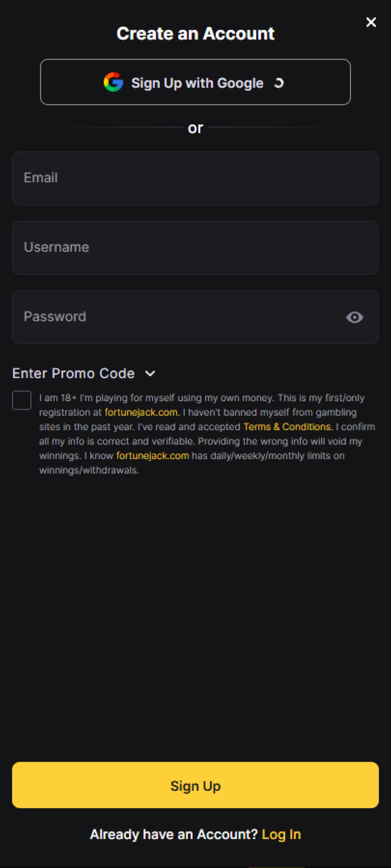Click the Google logo icon
391x868 pixels.
click(113, 82)
